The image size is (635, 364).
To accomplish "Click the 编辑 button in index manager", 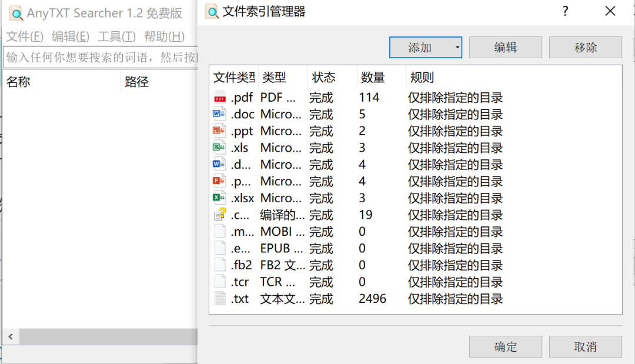I will (x=506, y=48).
